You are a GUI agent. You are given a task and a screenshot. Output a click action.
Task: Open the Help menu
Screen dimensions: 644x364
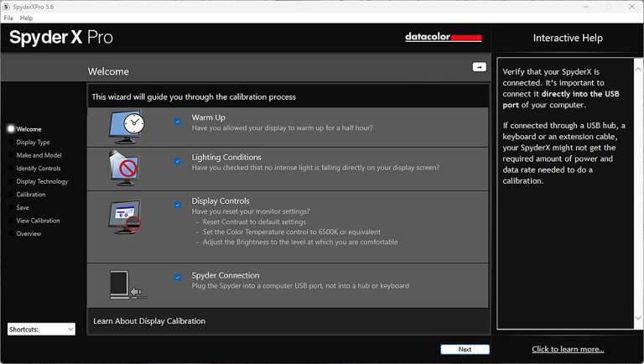[x=26, y=18]
